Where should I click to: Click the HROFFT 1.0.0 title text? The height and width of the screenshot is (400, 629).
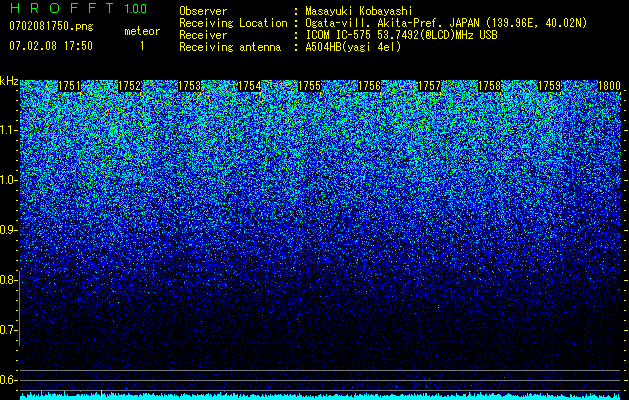pos(78,8)
